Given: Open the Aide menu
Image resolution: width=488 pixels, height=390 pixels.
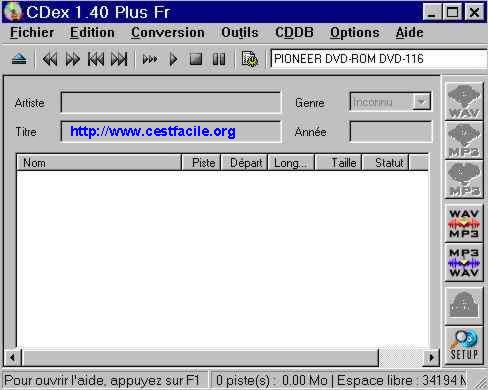Looking at the screenshot, I should point(409,33).
